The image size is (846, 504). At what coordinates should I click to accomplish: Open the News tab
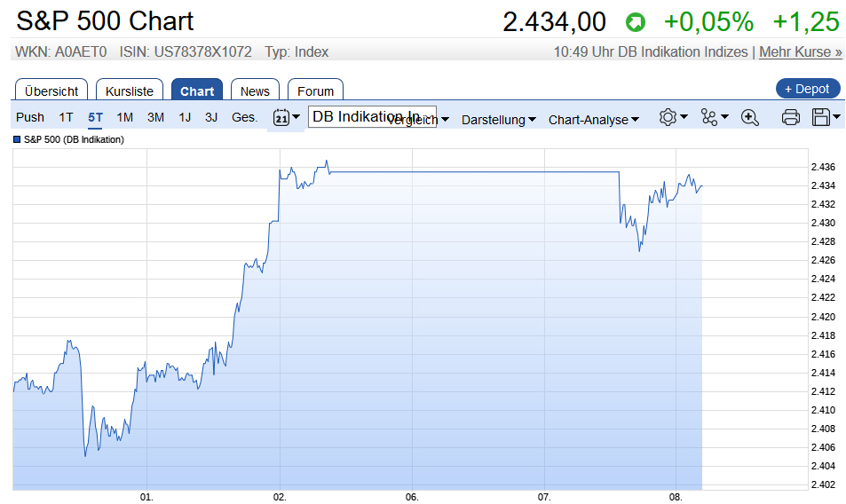click(255, 91)
